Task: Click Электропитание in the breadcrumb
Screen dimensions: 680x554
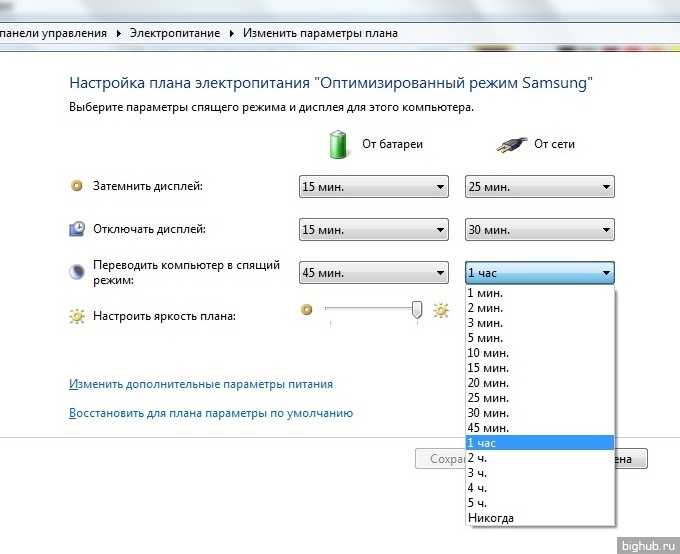Action: pos(175,33)
